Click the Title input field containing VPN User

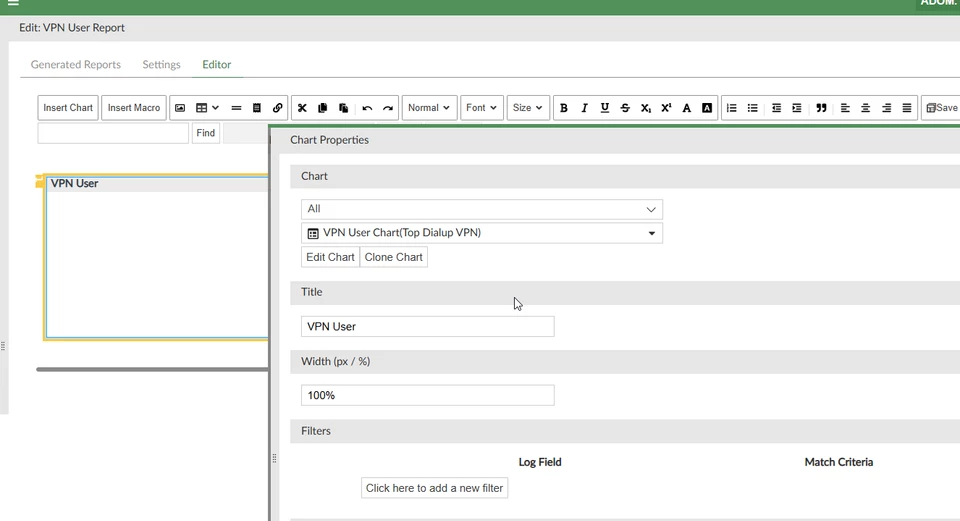pos(427,326)
